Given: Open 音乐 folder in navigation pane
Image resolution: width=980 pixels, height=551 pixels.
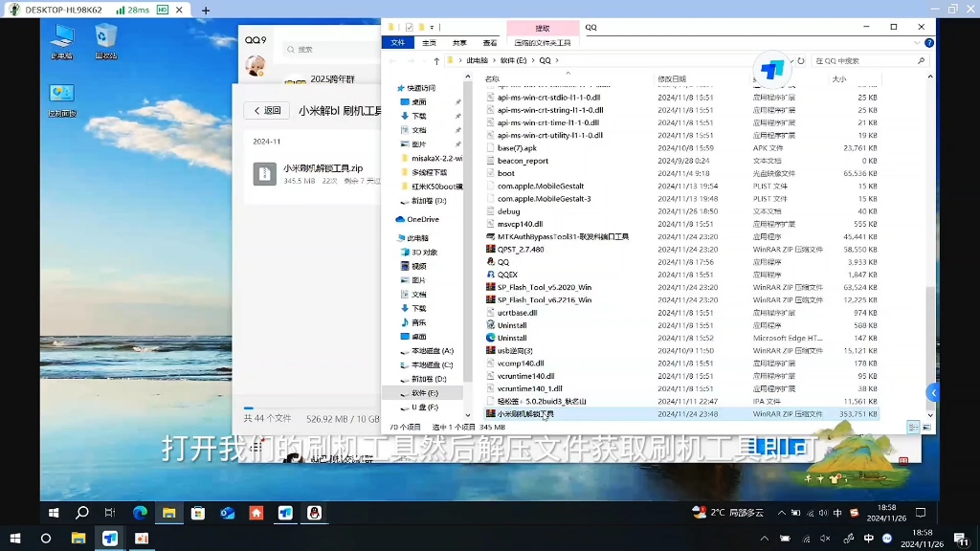Looking at the screenshot, I should [x=419, y=323].
